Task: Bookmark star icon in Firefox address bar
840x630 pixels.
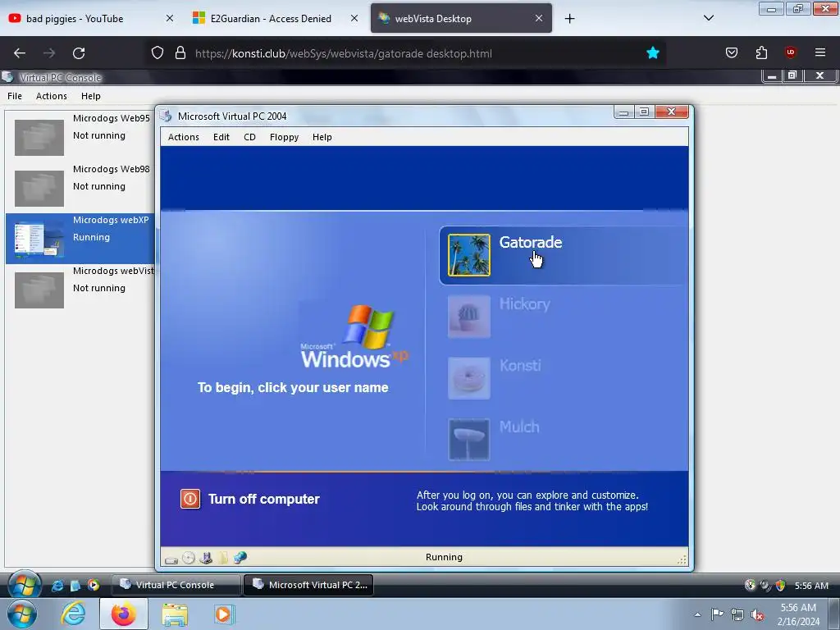Action: tap(652, 53)
